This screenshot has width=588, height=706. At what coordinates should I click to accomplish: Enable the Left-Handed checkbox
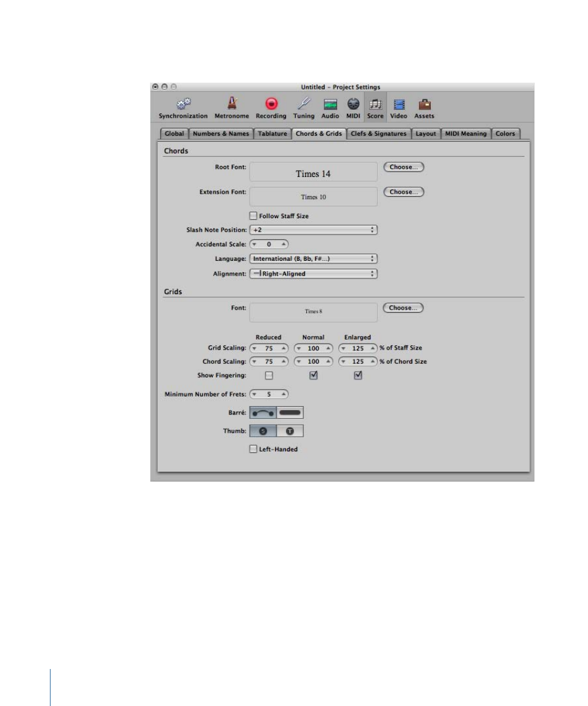(x=253, y=449)
